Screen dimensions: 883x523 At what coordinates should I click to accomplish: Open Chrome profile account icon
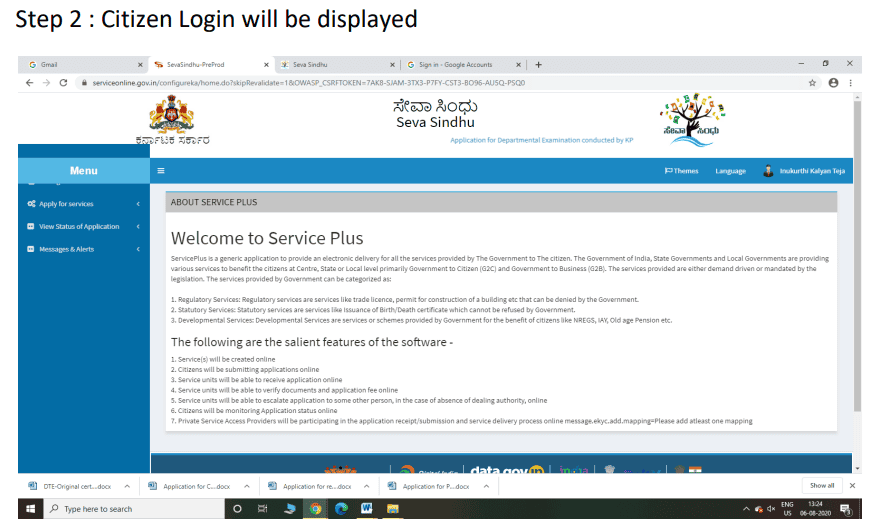[x=833, y=83]
